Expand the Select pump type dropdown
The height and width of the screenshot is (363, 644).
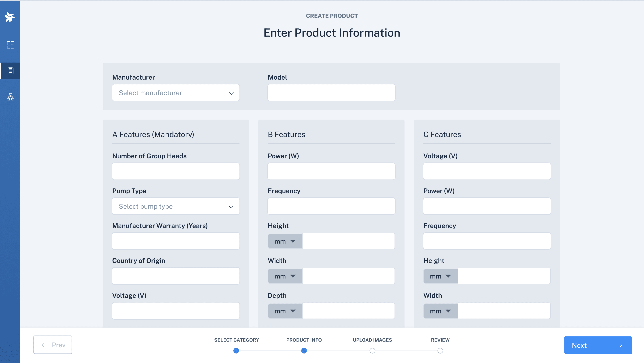176,207
